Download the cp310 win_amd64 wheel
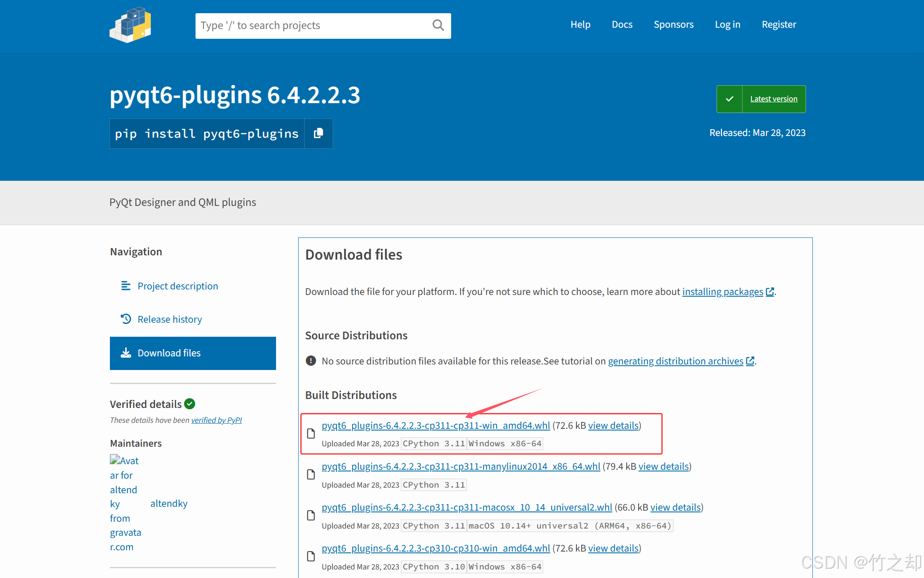The width and height of the screenshot is (924, 578). 436,548
